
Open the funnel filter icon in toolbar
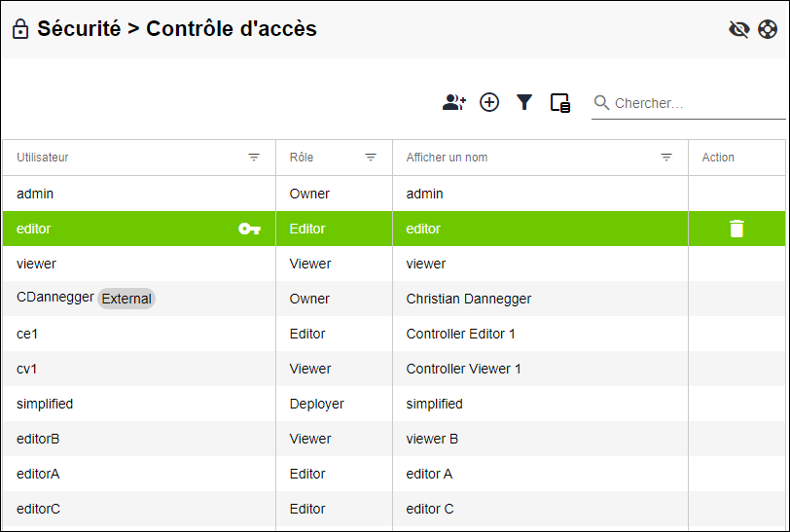click(x=524, y=102)
